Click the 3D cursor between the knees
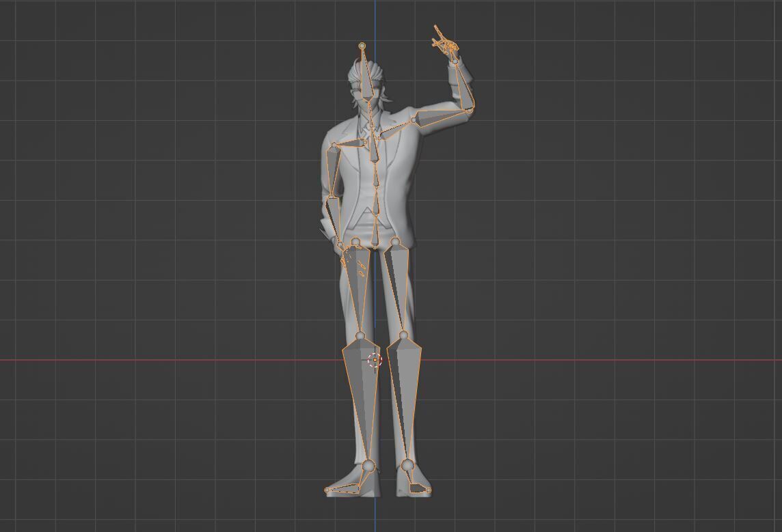 [x=375, y=360]
